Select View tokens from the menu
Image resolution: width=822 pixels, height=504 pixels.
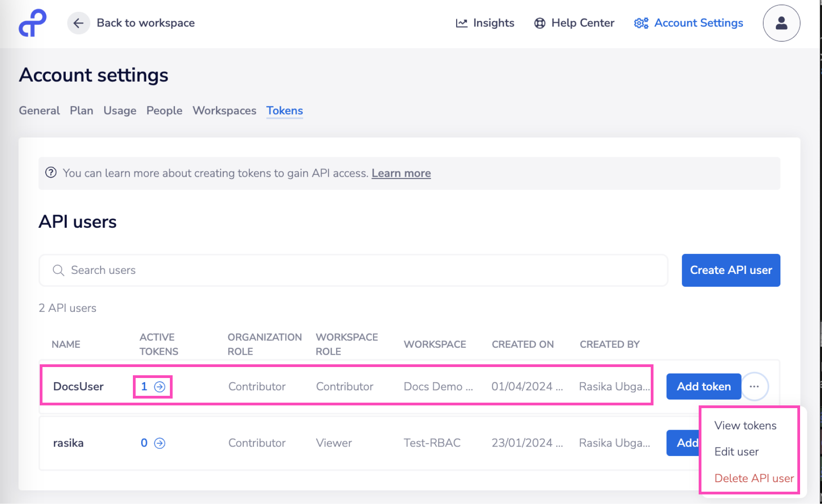click(x=745, y=425)
